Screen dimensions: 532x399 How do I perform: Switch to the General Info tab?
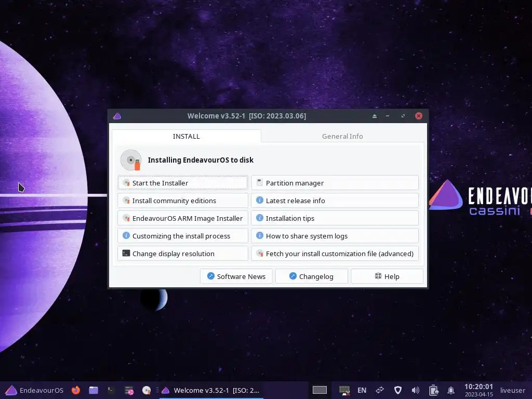pyautogui.click(x=342, y=136)
